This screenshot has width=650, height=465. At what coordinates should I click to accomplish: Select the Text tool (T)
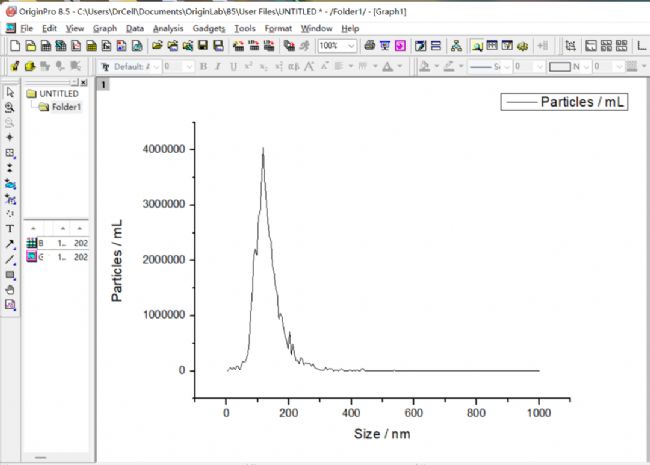click(9, 229)
